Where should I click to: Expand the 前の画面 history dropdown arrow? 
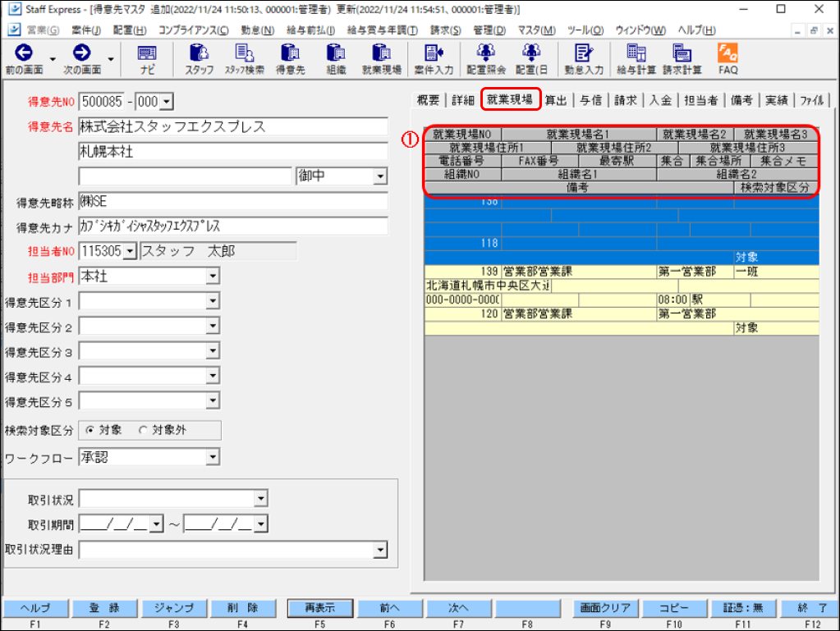tap(53, 59)
